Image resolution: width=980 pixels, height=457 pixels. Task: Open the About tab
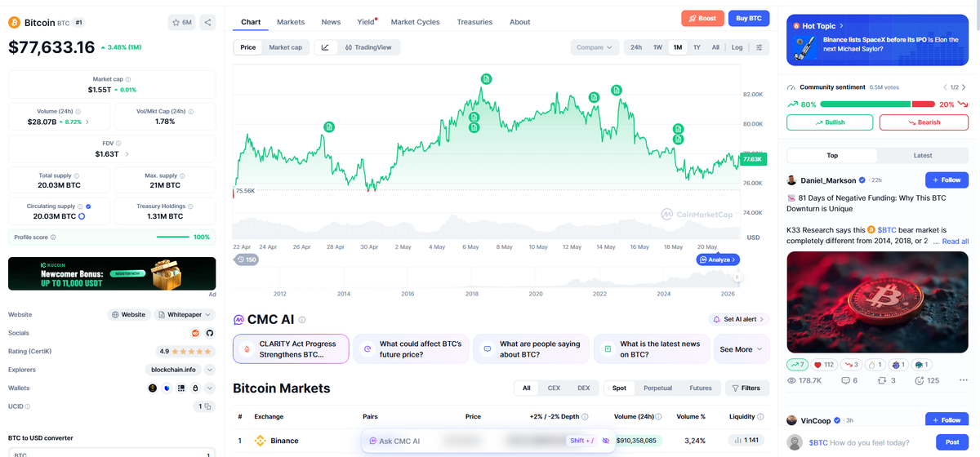520,22
